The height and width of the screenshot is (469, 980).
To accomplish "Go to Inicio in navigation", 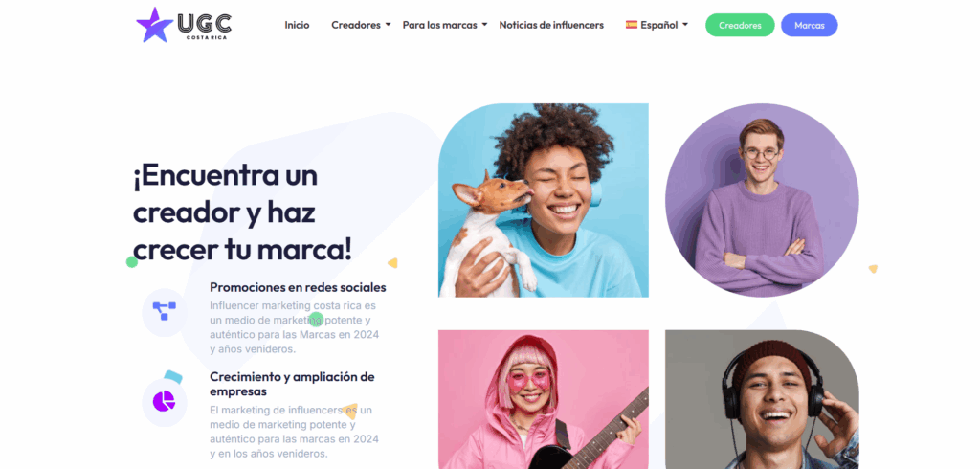I will [297, 25].
